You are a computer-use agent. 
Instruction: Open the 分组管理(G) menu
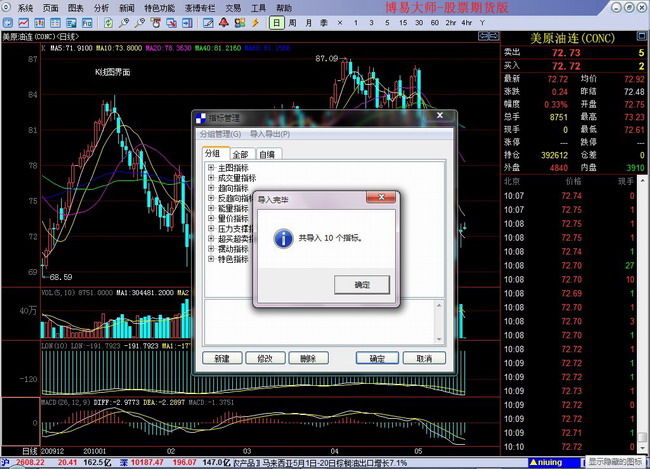point(220,133)
